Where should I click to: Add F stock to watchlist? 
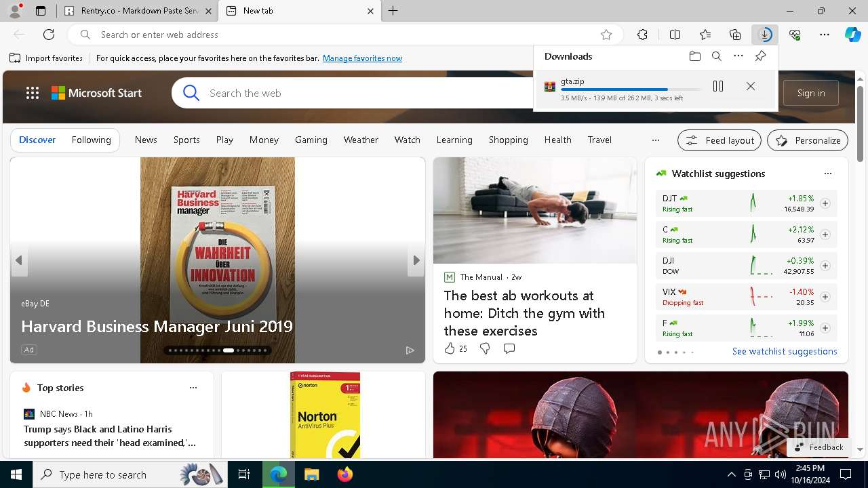click(x=825, y=328)
